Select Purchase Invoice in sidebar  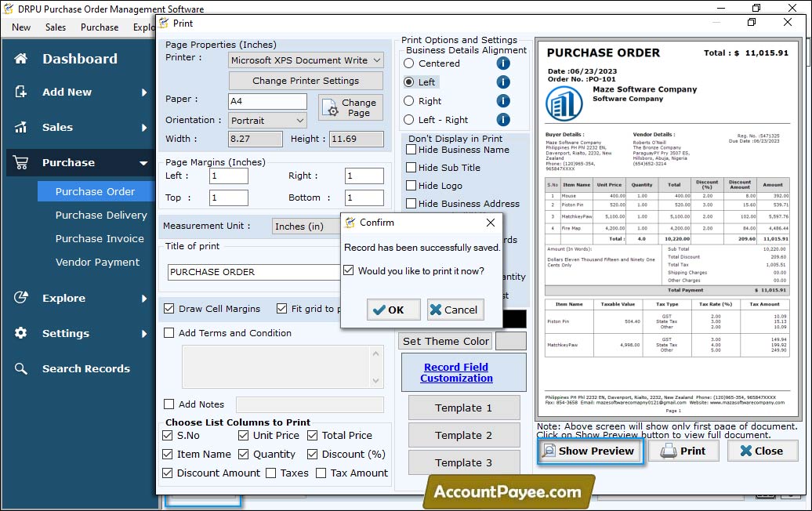[x=100, y=239]
